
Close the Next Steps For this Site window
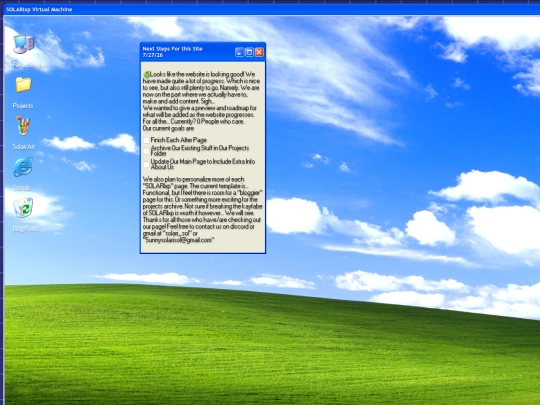259,52
